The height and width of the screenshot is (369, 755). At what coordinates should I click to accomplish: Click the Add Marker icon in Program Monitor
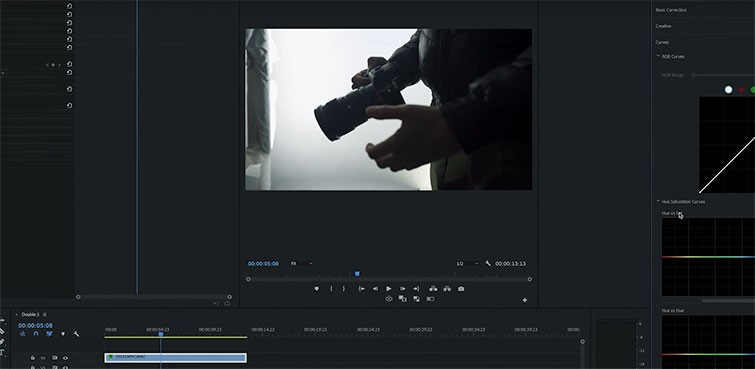[316, 289]
